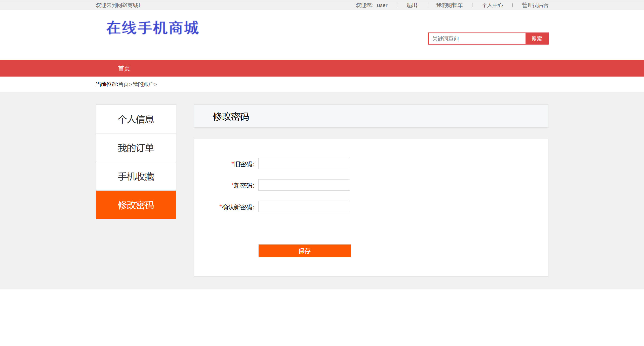The height and width of the screenshot is (346, 644).
Task: Click the username user at top
Action: point(382,5)
